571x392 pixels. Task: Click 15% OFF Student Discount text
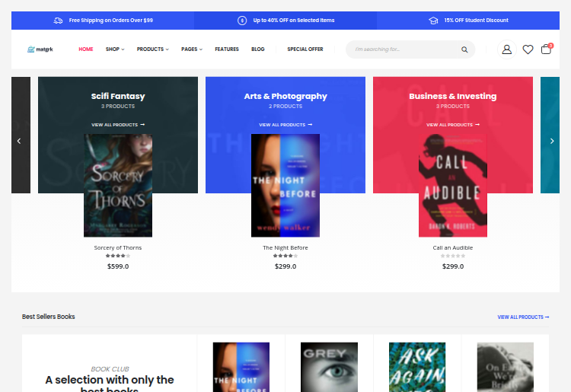pyautogui.click(x=477, y=21)
